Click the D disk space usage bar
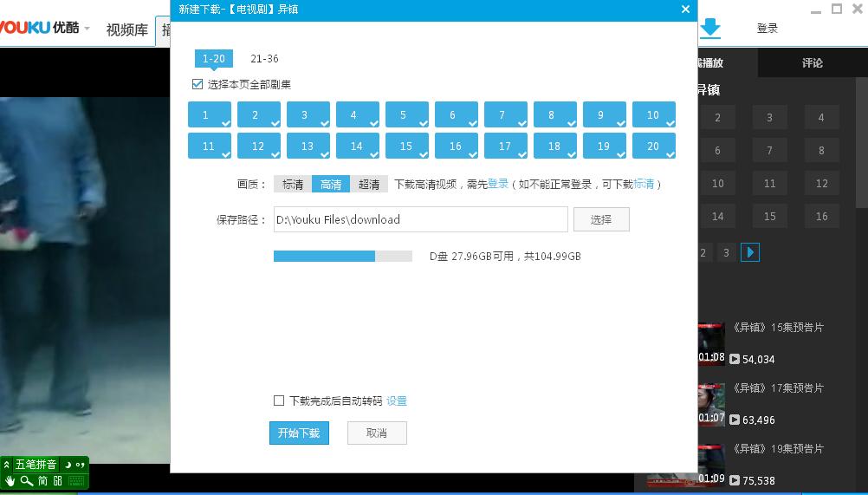The width and height of the screenshot is (868, 495). 343,256
